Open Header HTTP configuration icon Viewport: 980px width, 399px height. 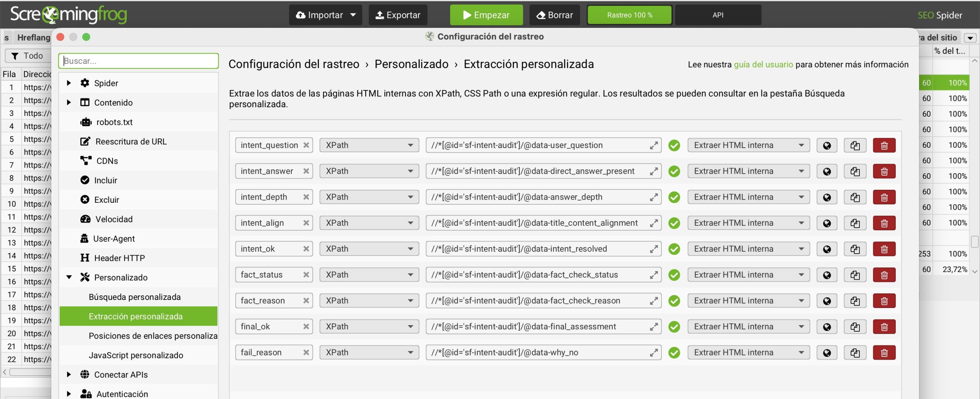[85, 257]
